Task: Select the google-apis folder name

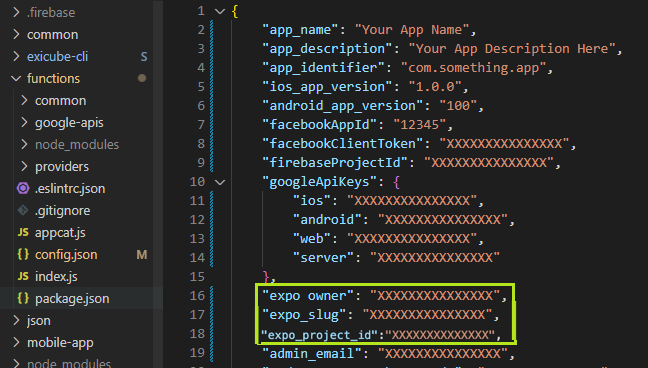Action: 69,123
